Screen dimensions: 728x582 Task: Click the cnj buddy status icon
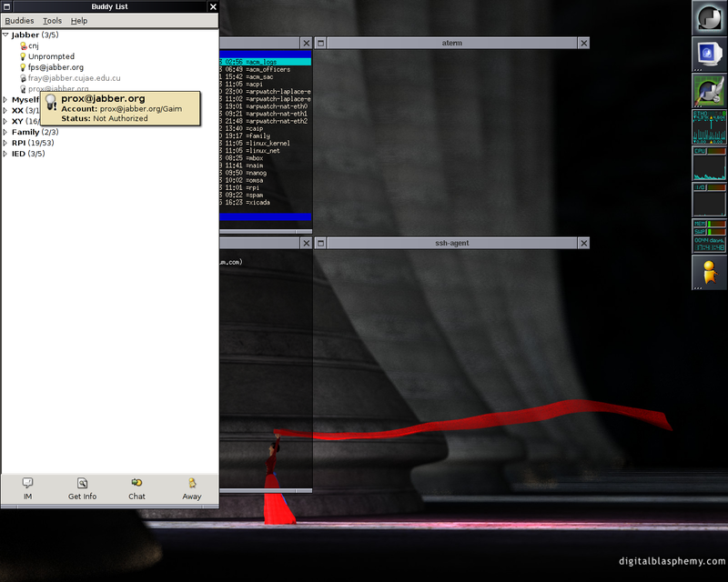click(24, 45)
